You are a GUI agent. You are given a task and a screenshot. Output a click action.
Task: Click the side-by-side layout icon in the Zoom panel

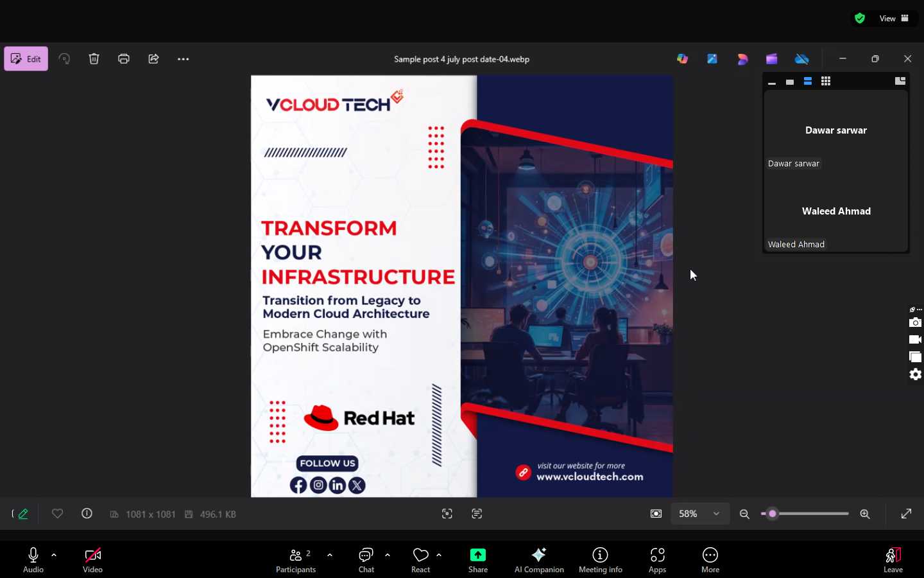pos(900,81)
